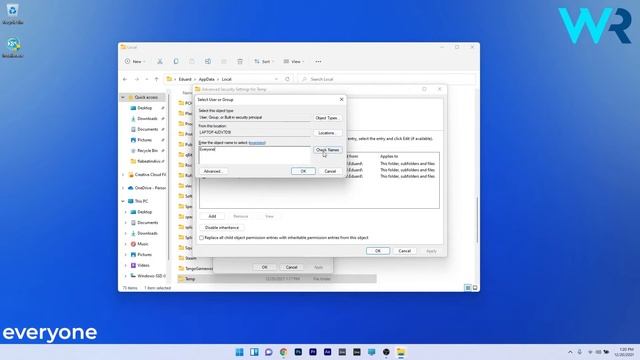The height and width of the screenshot is (360, 640).
Task: Expand Creative Cloud Files node
Action: coord(123,175)
